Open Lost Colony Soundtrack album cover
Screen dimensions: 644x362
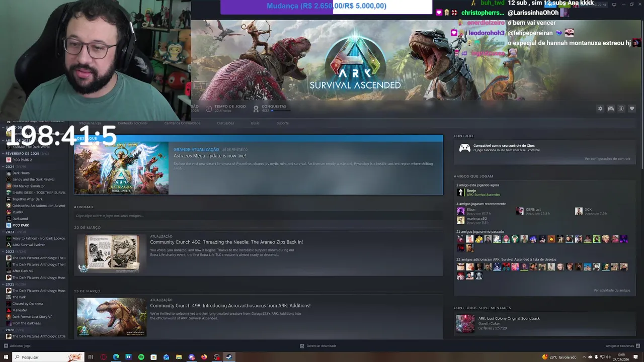pyautogui.click(x=465, y=323)
